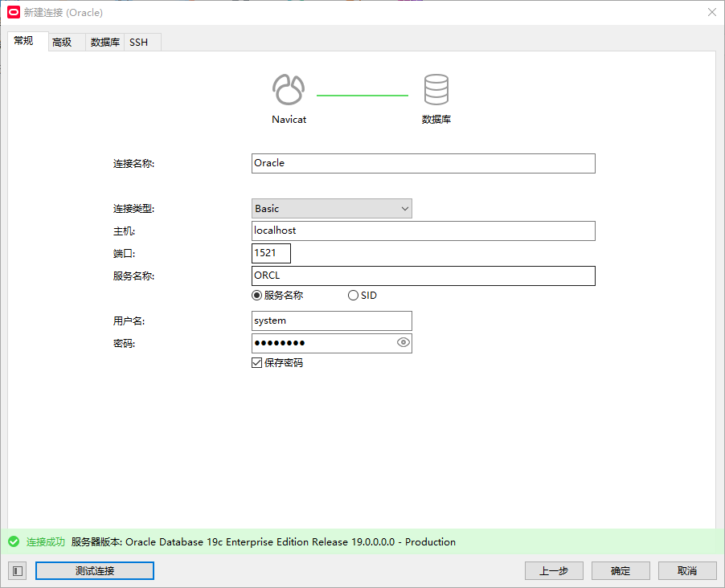The image size is (725, 588).
Task: Click the Oracle icon in title bar
Action: [x=14, y=13]
